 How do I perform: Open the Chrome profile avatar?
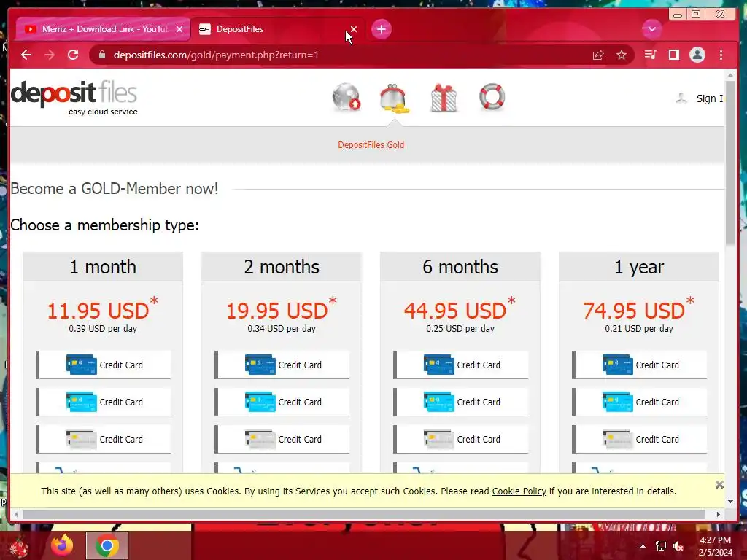(697, 55)
